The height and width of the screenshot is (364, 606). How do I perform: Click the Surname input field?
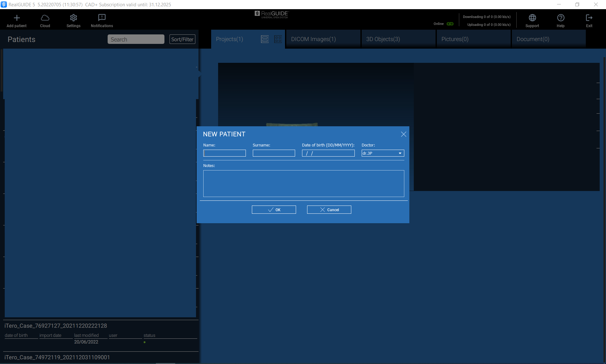tap(274, 153)
